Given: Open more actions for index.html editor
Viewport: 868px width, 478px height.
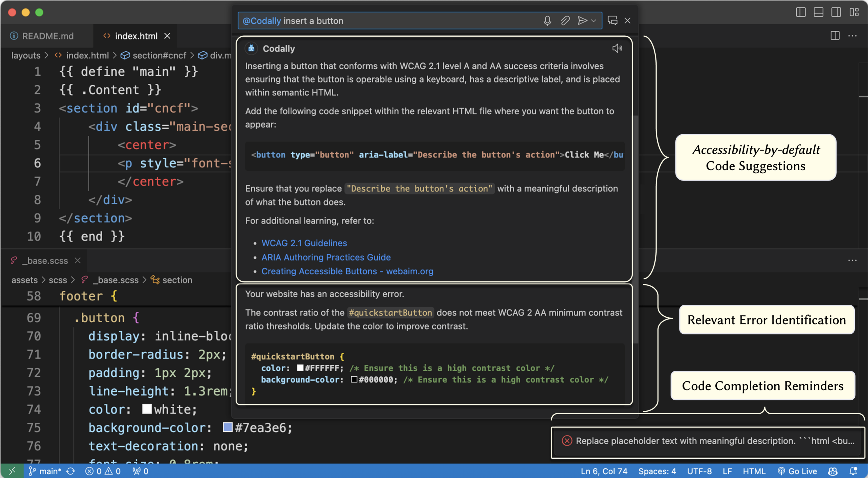Looking at the screenshot, I should [853, 36].
